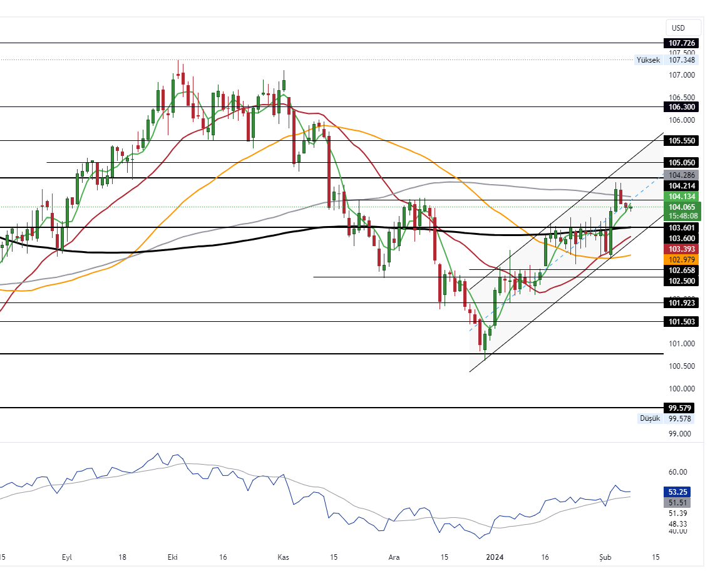
Task: Select the 101.503 price level label
Action: (682, 322)
